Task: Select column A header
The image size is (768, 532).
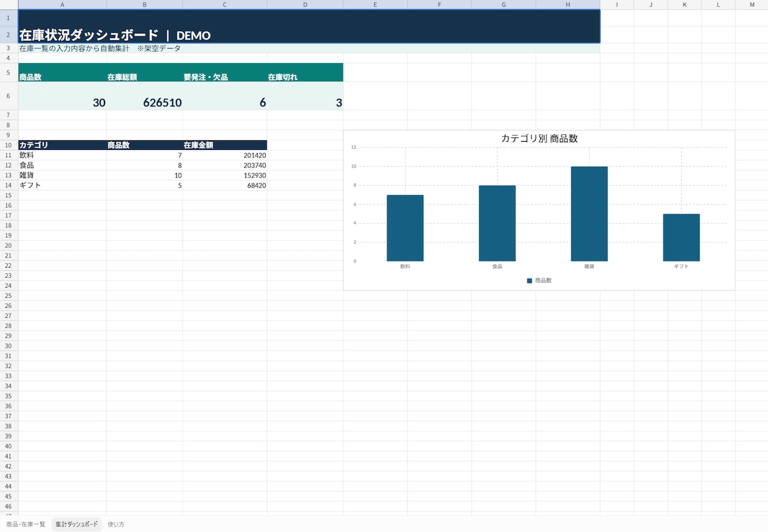Action: coord(62,4)
